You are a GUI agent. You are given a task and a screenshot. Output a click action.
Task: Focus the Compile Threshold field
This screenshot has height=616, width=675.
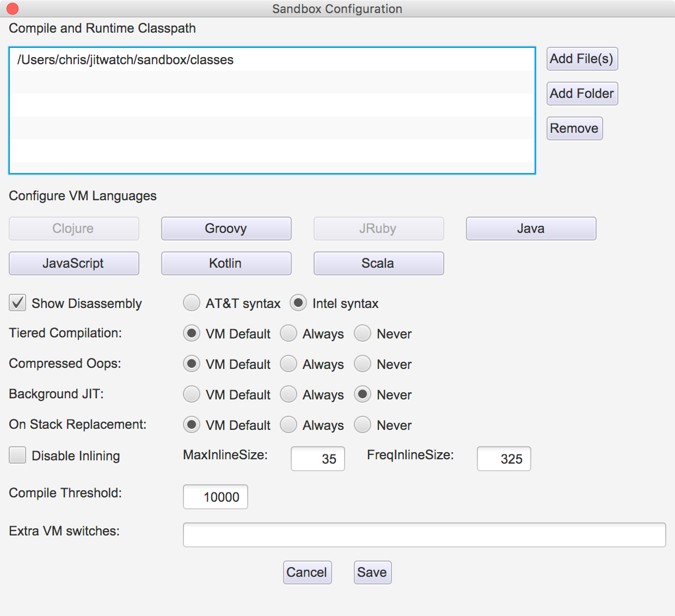point(216,497)
